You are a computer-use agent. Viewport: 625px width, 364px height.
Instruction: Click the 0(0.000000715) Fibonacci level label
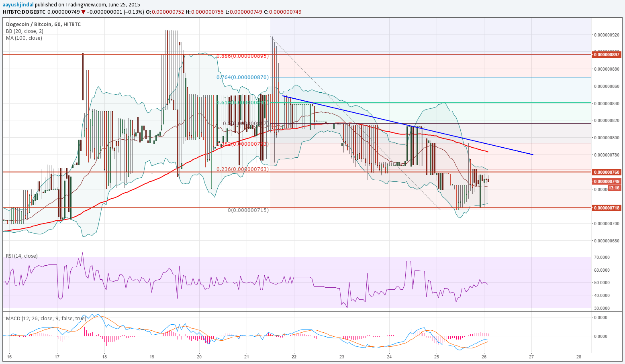point(248,210)
